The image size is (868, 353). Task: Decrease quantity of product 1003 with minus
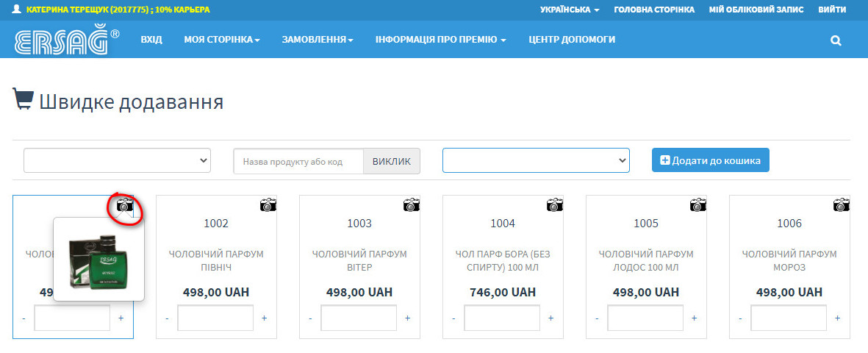tap(310, 318)
